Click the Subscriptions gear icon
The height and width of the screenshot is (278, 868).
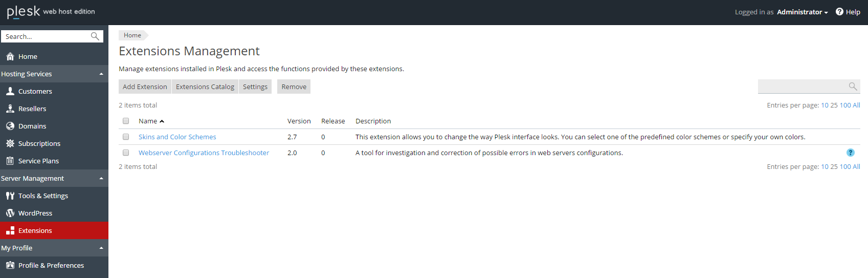click(x=10, y=143)
